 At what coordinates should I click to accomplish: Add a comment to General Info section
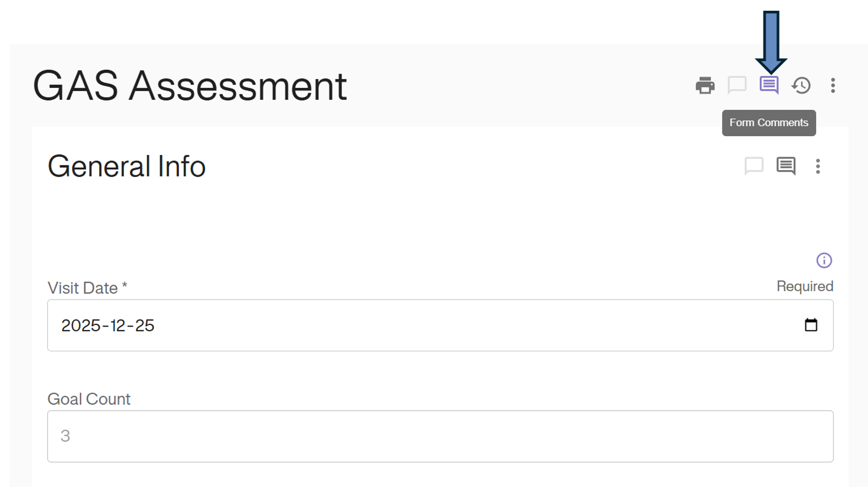click(x=753, y=166)
